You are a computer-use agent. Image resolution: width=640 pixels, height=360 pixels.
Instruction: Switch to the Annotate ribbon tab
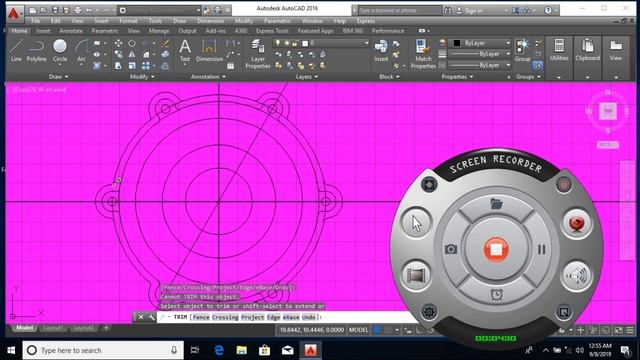71,31
